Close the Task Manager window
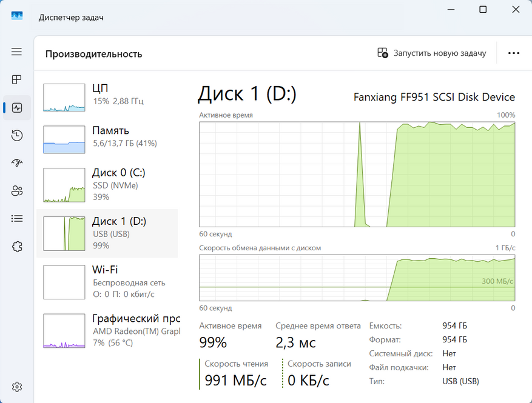Viewport: 532px width, 403px height. click(x=516, y=10)
